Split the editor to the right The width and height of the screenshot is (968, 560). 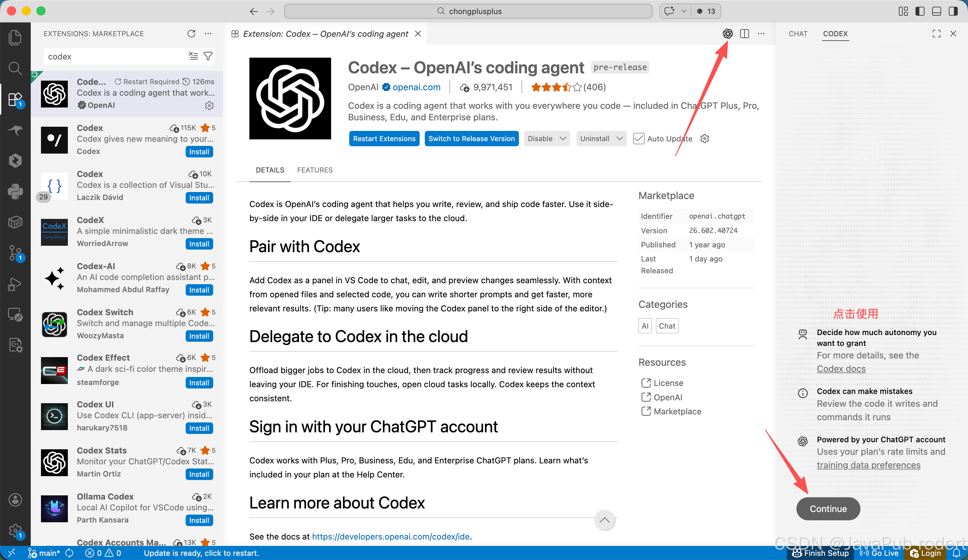745,33
